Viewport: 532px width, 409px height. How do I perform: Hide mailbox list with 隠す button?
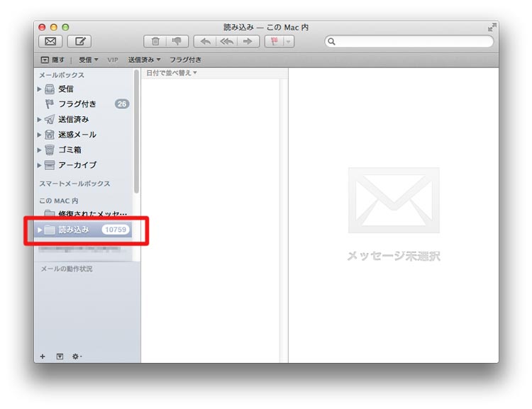pos(52,60)
